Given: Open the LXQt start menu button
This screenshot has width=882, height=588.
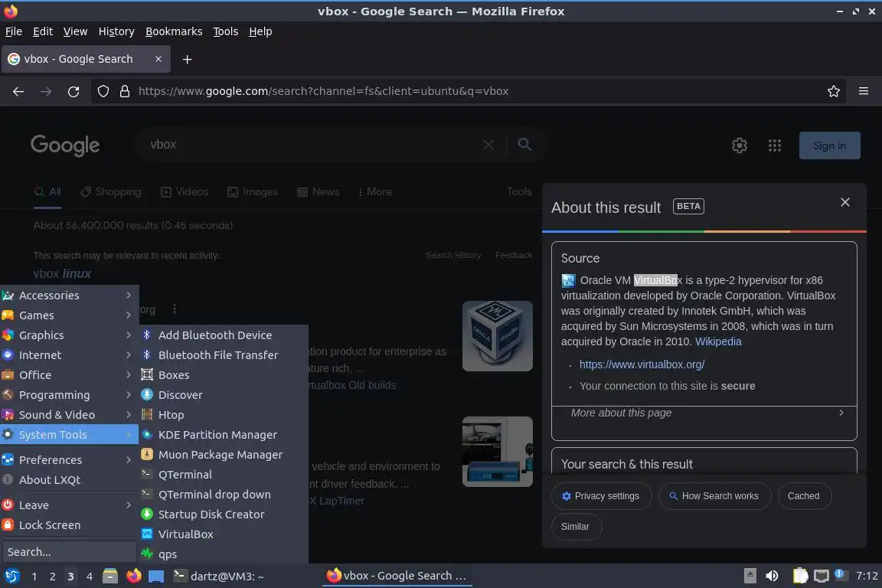Looking at the screenshot, I should pyautogui.click(x=11, y=577).
